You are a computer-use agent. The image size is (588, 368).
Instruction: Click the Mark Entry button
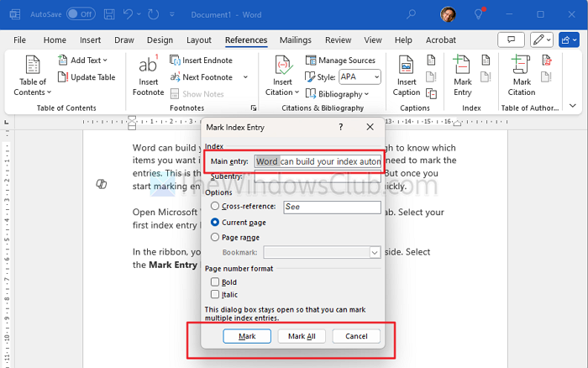point(462,76)
